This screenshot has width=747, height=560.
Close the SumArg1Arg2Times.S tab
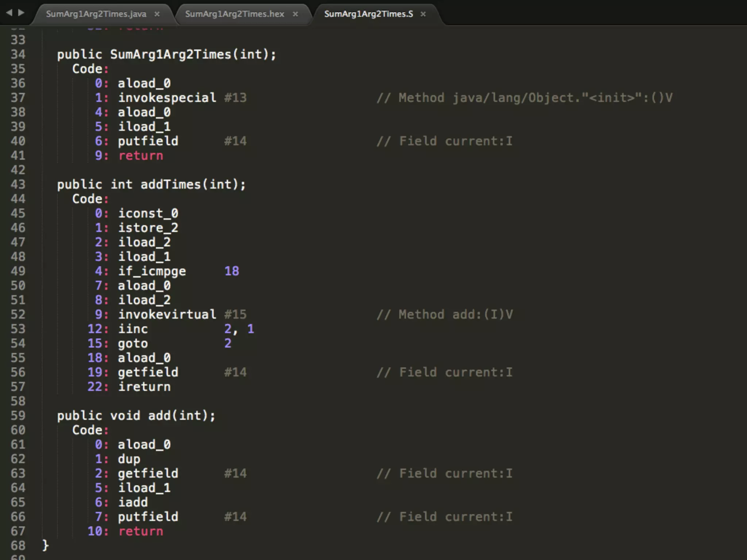(423, 14)
